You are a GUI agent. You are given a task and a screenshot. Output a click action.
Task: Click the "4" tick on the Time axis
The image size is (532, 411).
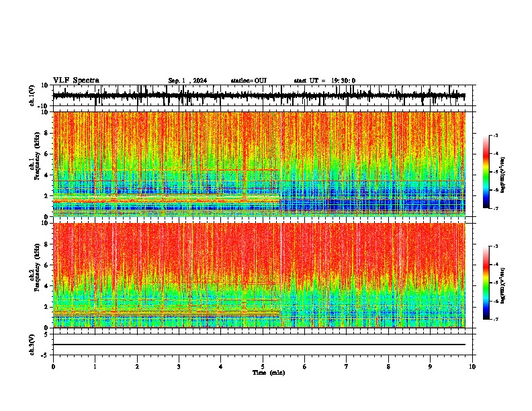[x=221, y=367]
